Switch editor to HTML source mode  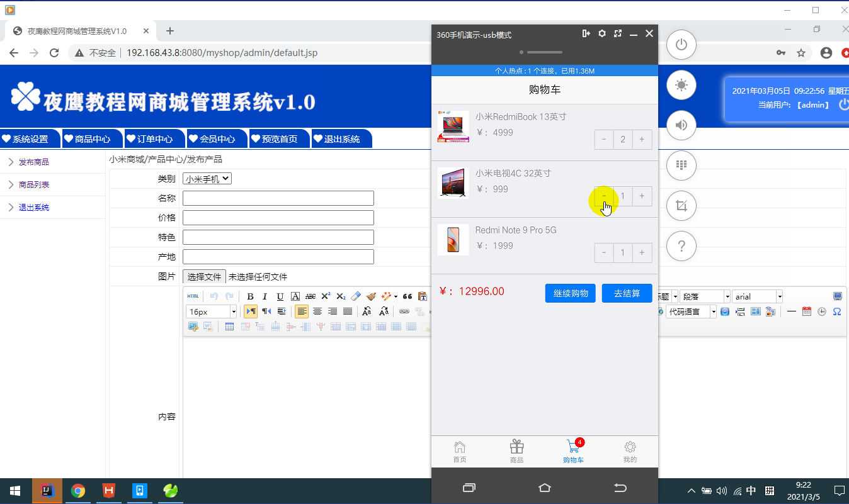[x=193, y=296]
